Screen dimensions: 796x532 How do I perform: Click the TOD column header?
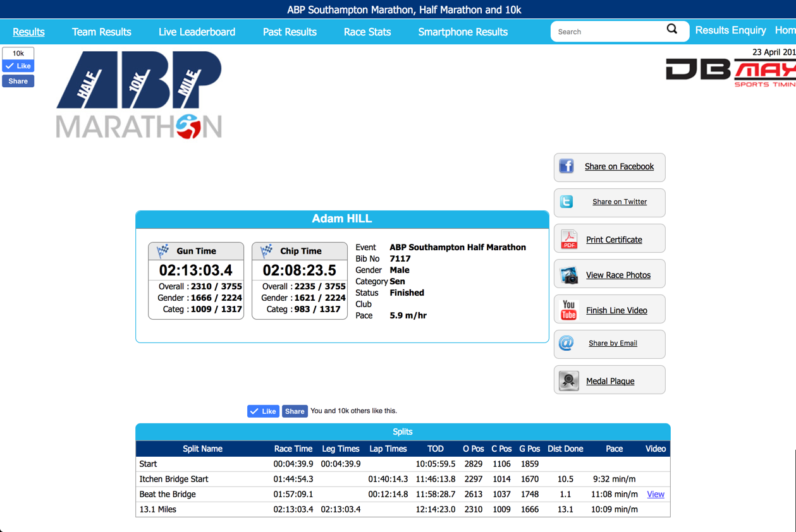(x=436, y=449)
